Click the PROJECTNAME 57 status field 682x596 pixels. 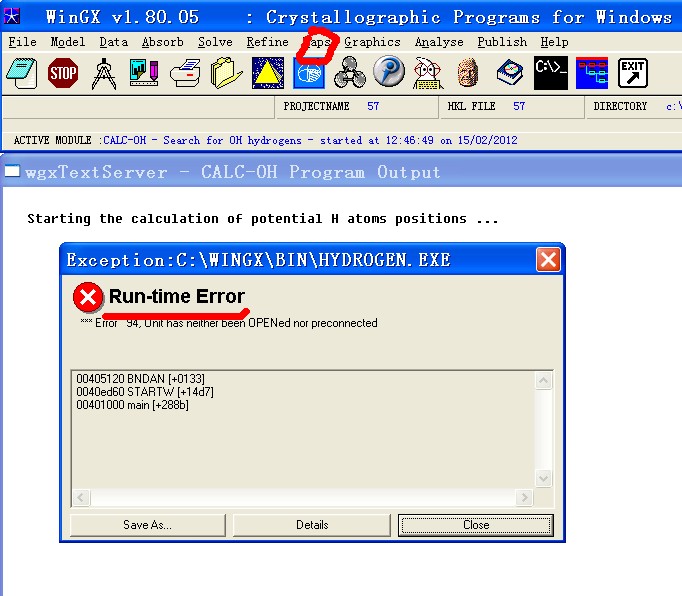coord(357,107)
